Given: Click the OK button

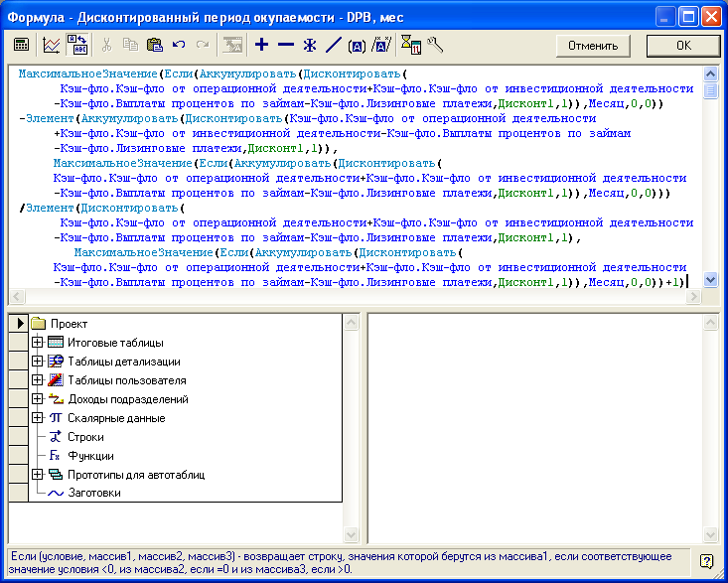Looking at the screenshot, I should pos(684,46).
